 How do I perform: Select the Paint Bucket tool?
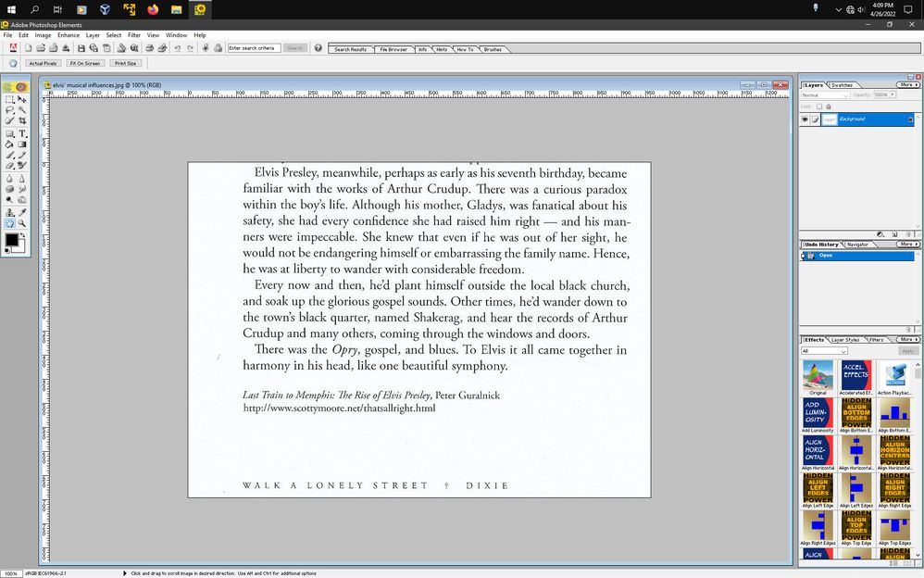click(x=9, y=144)
